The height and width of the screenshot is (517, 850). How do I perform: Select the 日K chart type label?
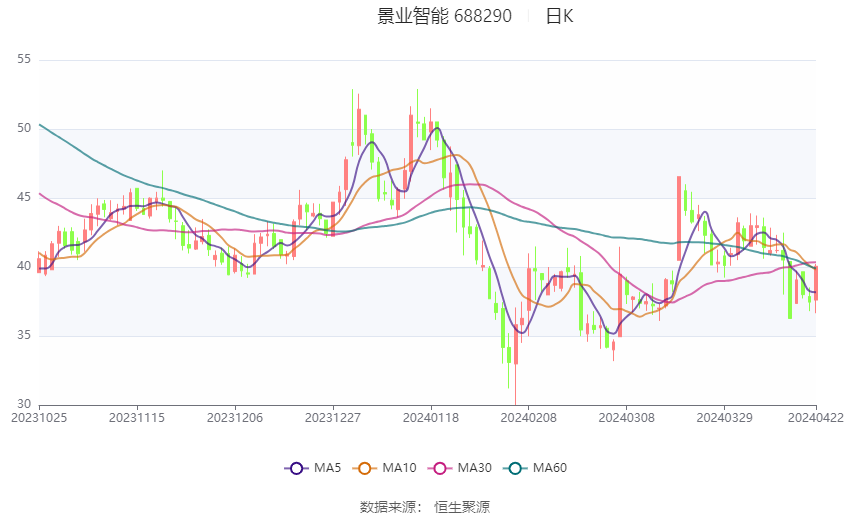[559, 16]
